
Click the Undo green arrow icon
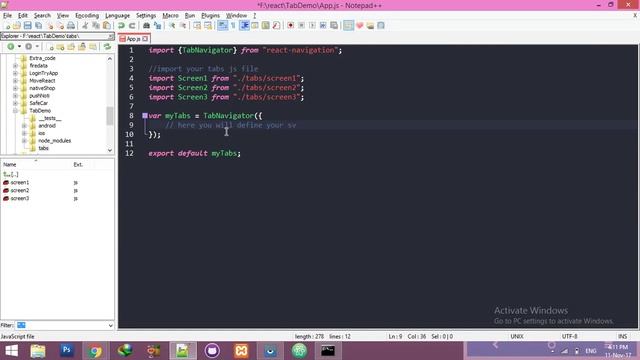coord(121,26)
